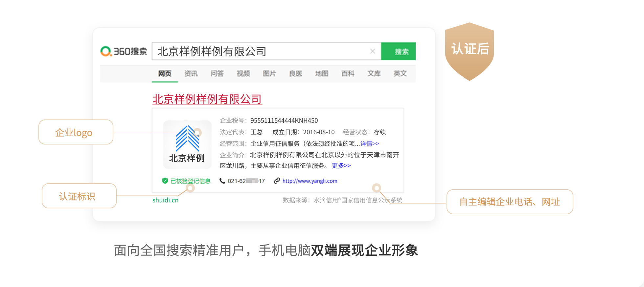Clear search text with the X icon
644x287 pixels.
click(x=372, y=51)
